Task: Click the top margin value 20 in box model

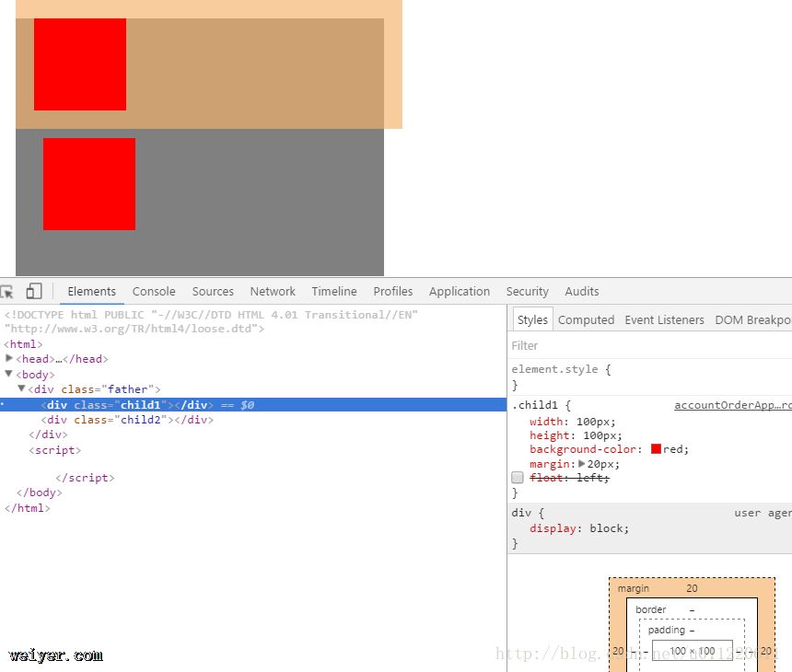Action: tap(692, 588)
